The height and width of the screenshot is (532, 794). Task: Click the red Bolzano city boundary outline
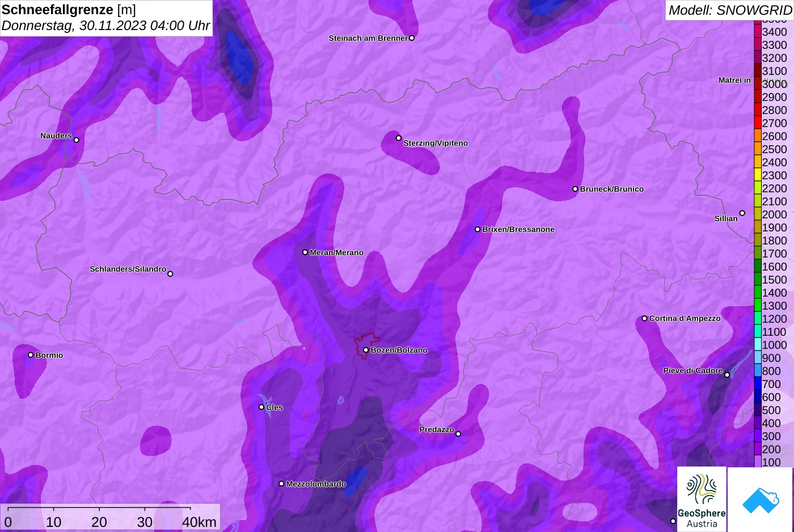tap(367, 345)
